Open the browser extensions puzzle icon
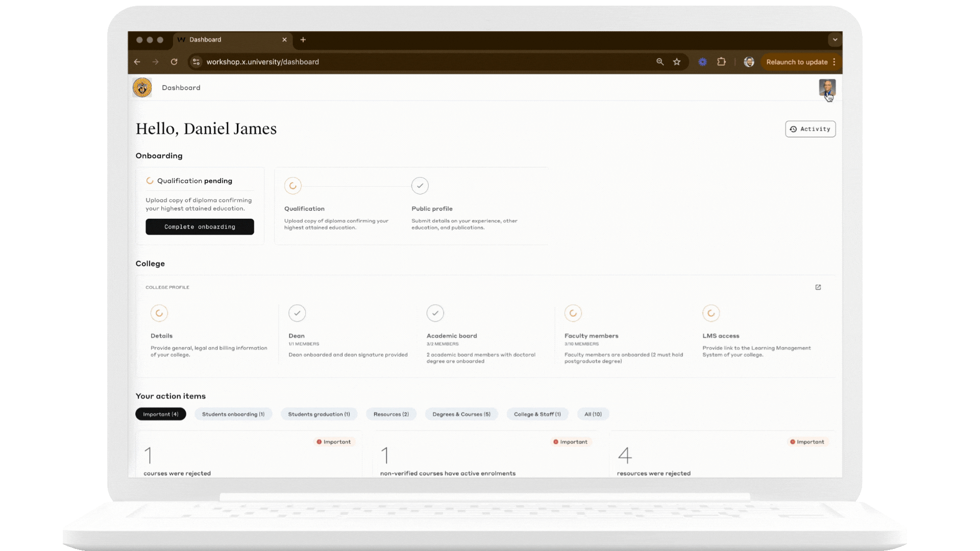 click(721, 62)
